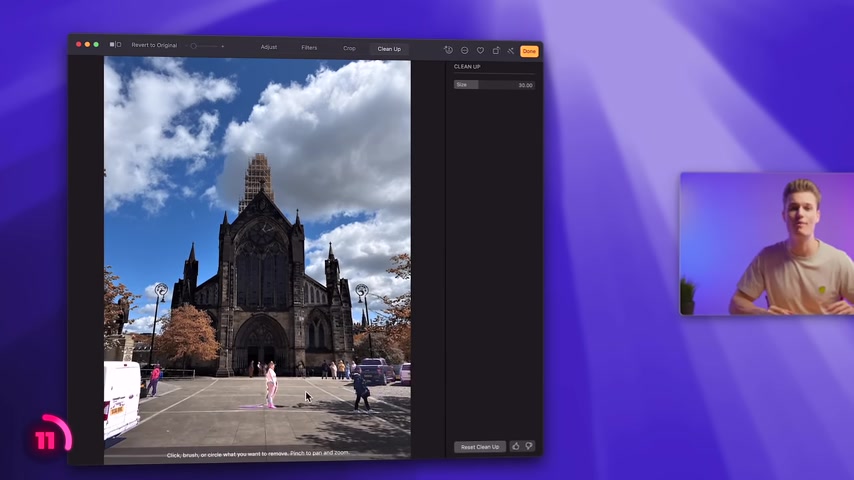Click the share icon in toolbar

496,51
